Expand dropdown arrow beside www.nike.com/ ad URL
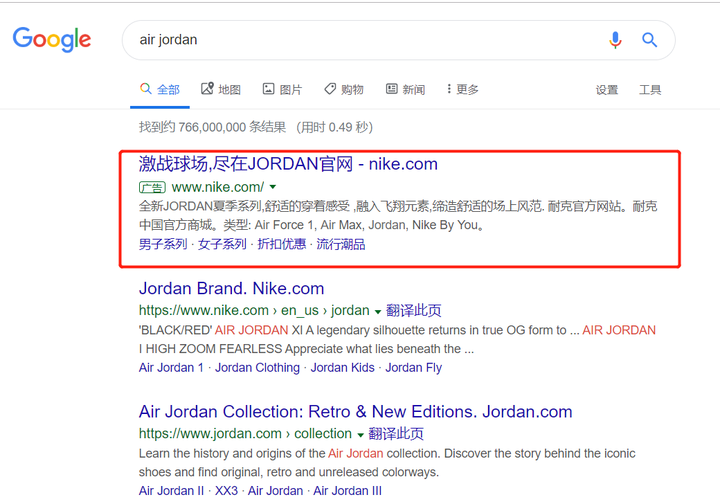The height and width of the screenshot is (504, 720). 273,187
